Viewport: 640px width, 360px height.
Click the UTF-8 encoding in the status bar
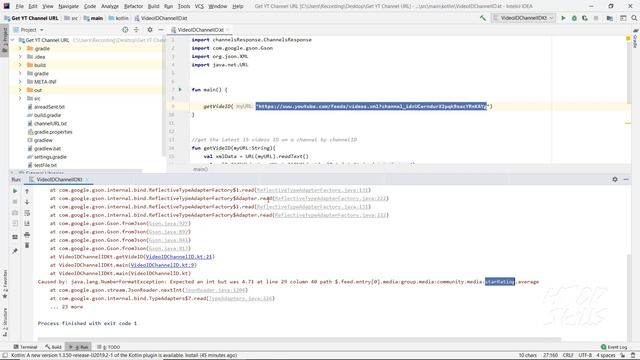[x=585, y=355]
